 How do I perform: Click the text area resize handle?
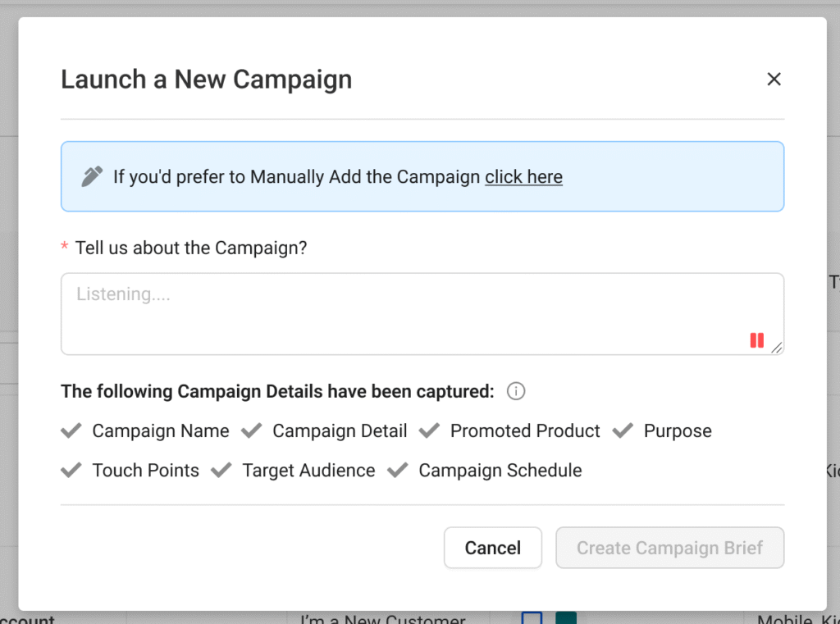pos(777,348)
